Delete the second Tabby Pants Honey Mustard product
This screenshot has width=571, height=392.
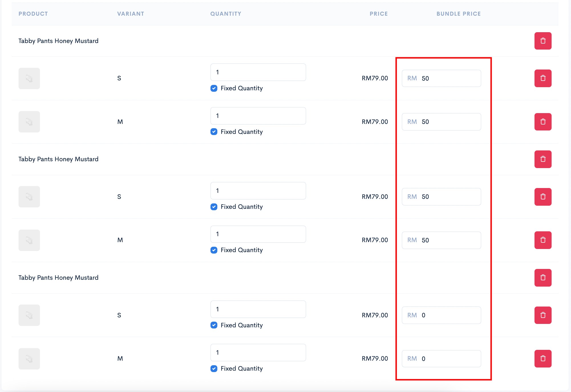pyautogui.click(x=543, y=159)
